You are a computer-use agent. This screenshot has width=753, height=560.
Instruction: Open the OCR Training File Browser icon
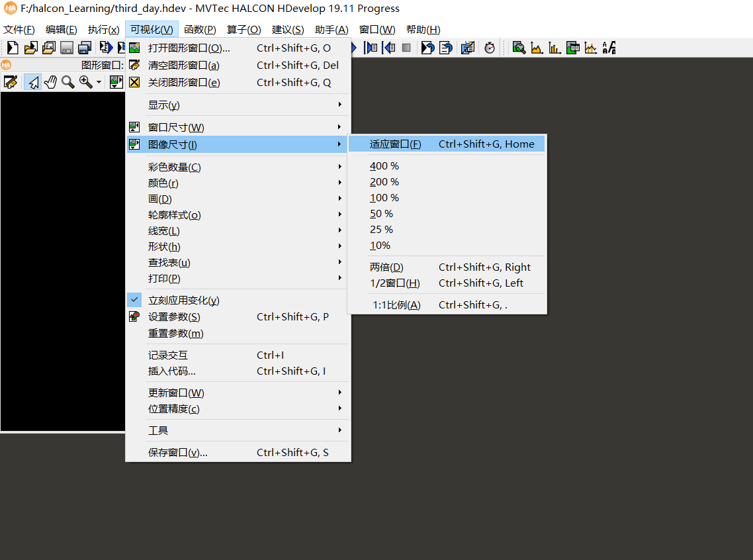click(609, 48)
